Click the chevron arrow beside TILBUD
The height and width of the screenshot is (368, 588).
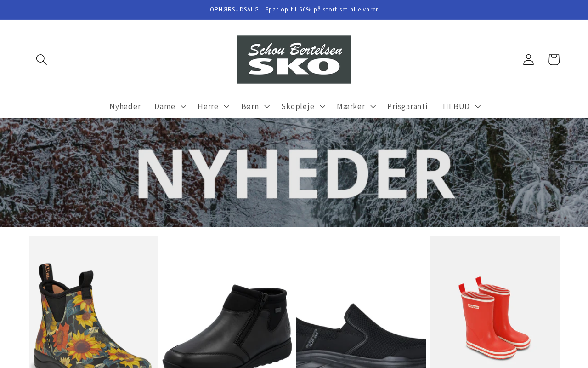[478, 106]
